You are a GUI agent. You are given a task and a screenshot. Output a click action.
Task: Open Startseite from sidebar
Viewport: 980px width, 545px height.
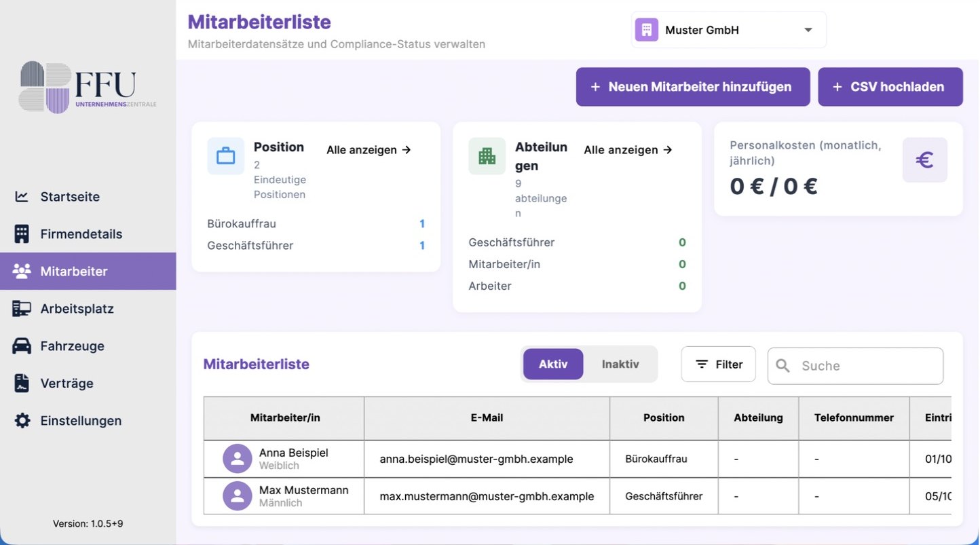(x=88, y=197)
